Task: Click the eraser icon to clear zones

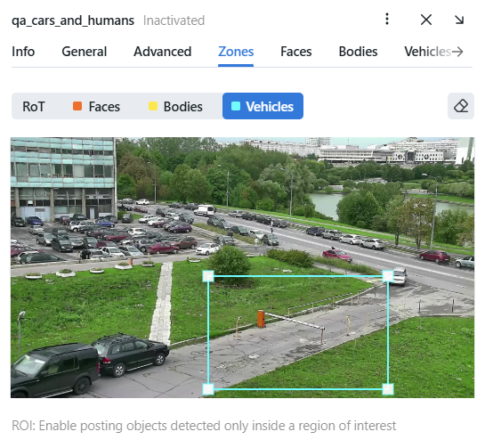Action: 461,106
